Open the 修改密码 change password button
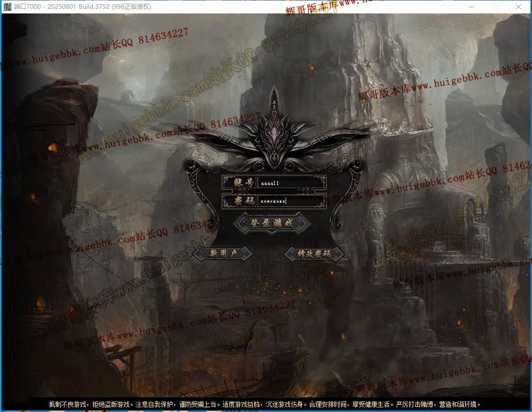Screen dimensions: 532x412 click(314, 253)
